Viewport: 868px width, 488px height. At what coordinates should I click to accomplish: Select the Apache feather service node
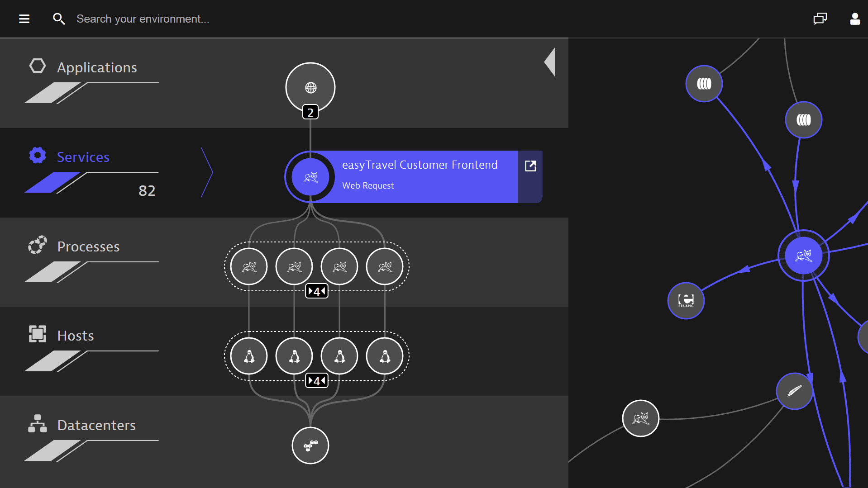tap(794, 391)
